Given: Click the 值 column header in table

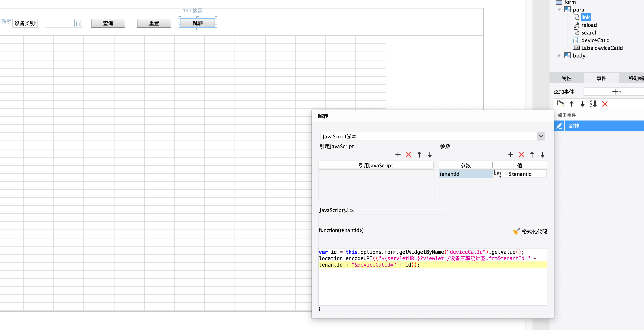Looking at the screenshot, I should point(519,165).
